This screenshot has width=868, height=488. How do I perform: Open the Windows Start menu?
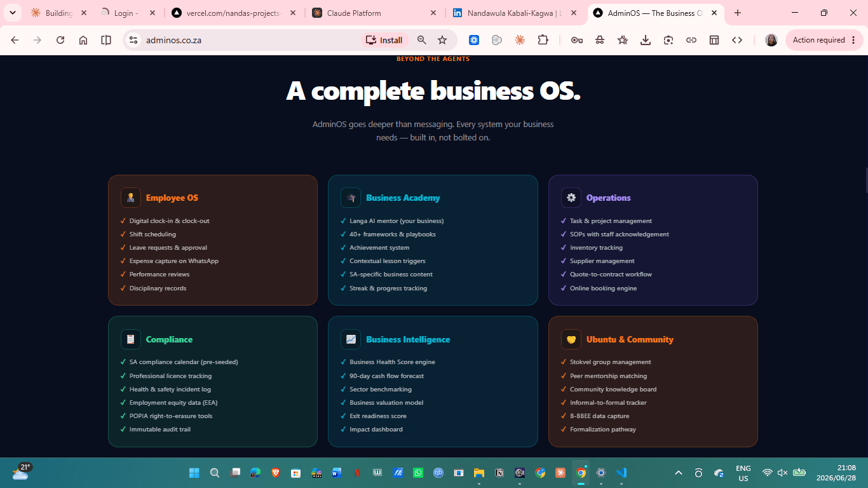pyautogui.click(x=194, y=473)
